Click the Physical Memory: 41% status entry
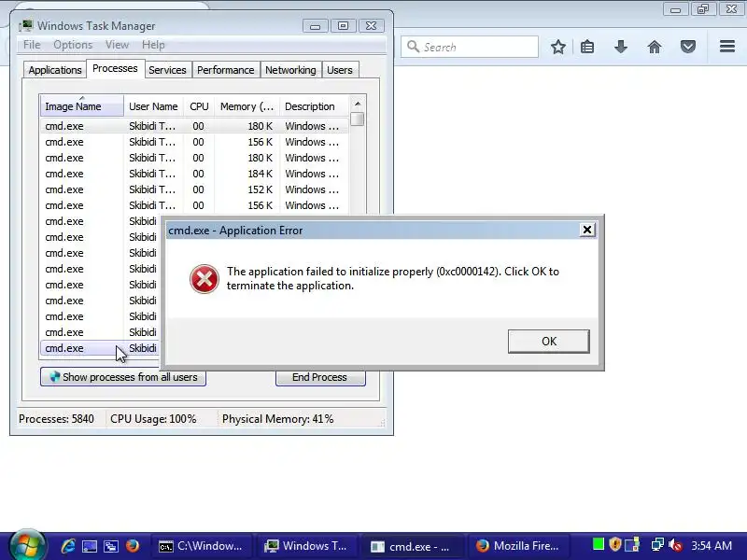The width and height of the screenshot is (747, 560). point(277,419)
